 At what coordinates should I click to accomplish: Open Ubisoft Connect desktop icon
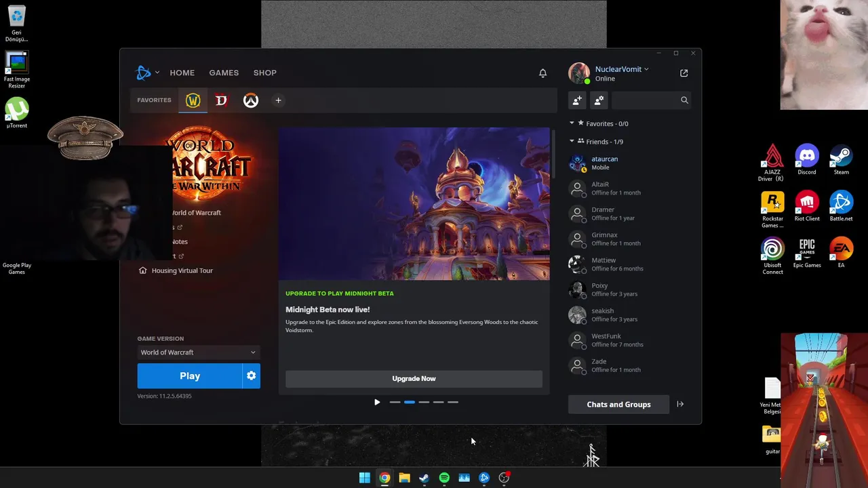point(772,256)
